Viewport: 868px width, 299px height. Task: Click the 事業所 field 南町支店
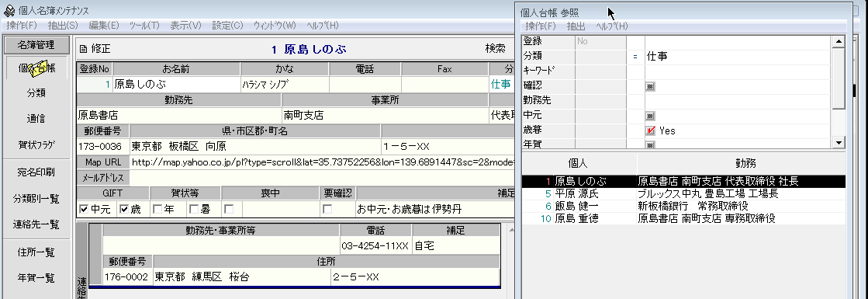point(386,116)
